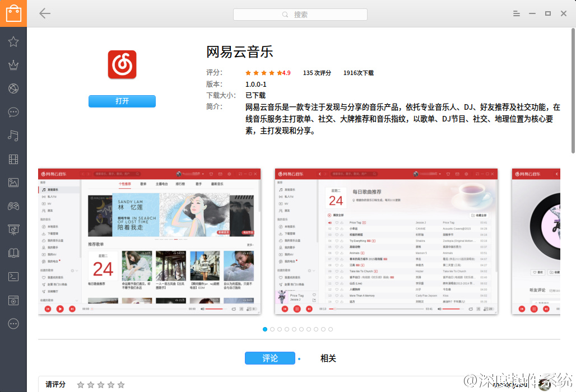Select the Internet globe category in sidebar
This screenshot has width=576, height=392.
[13, 88]
